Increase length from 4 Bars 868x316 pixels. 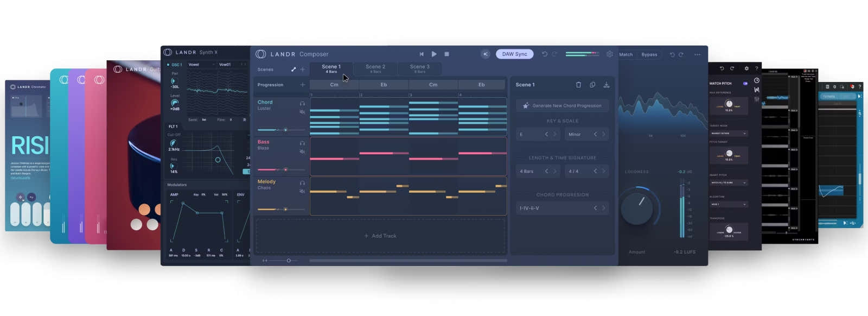pyautogui.click(x=554, y=171)
